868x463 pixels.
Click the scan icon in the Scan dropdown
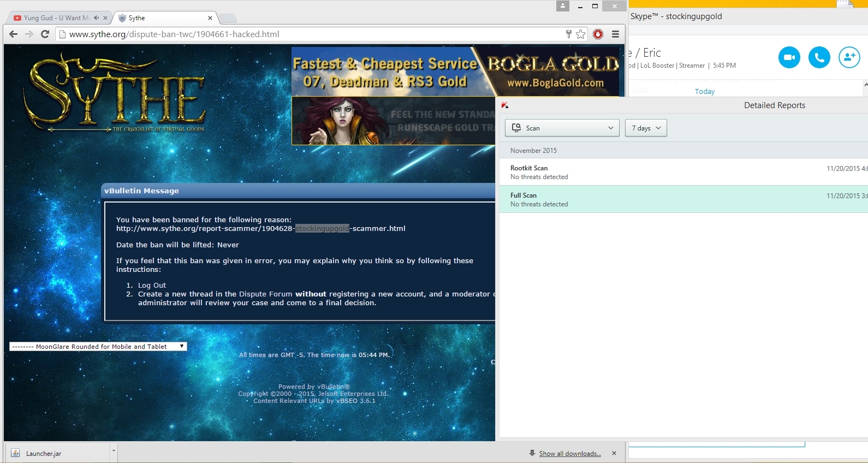pyautogui.click(x=516, y=128)
